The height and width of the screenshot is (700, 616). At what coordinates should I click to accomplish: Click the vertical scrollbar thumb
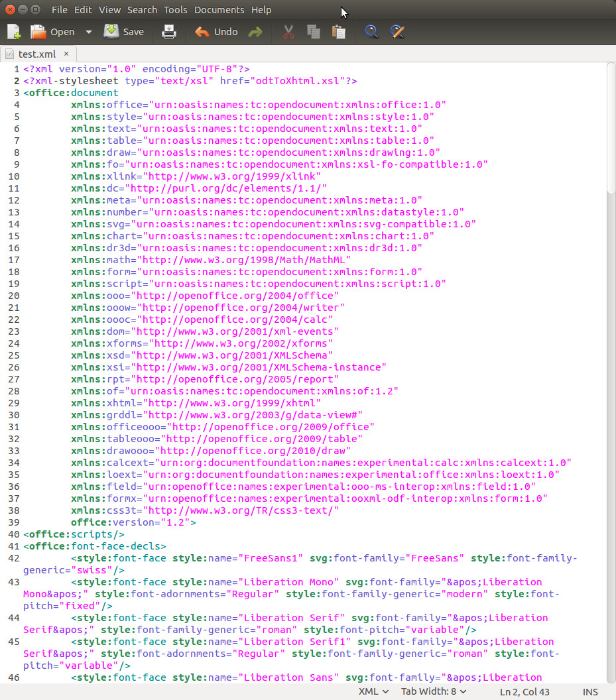[611, 129]
